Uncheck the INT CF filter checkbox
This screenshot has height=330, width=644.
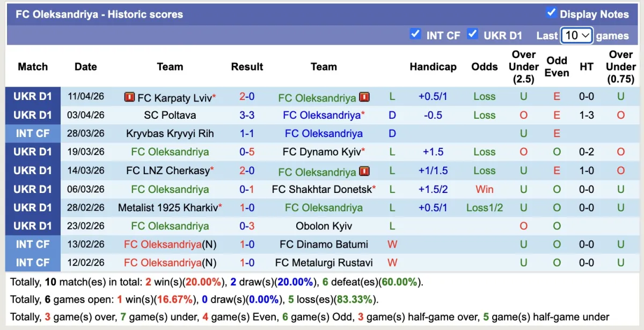415,34
